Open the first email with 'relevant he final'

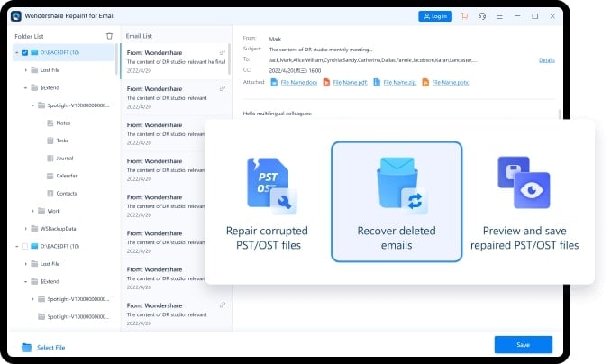pos(175,61)
